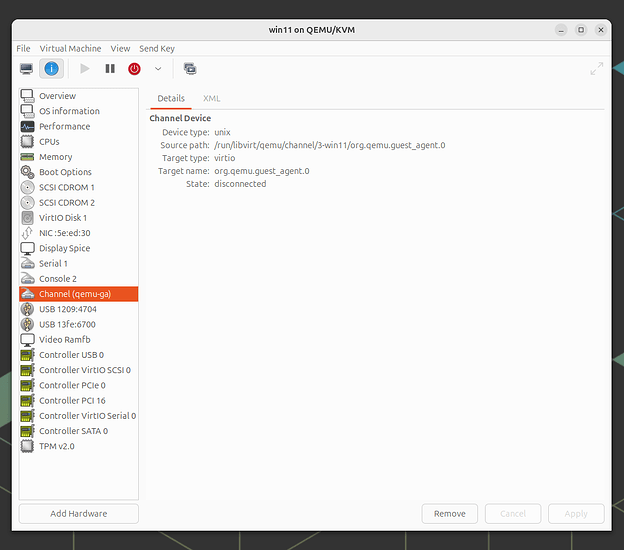Select NIC :5e:ed:30
The image size is (624, 550).
pyautogui.click(x=79, y=233)
